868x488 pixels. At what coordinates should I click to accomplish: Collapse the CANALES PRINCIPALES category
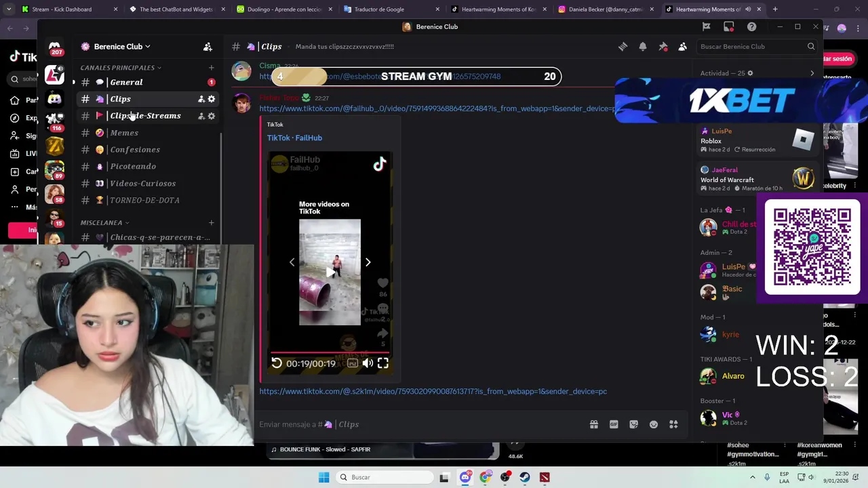point(121,68)
